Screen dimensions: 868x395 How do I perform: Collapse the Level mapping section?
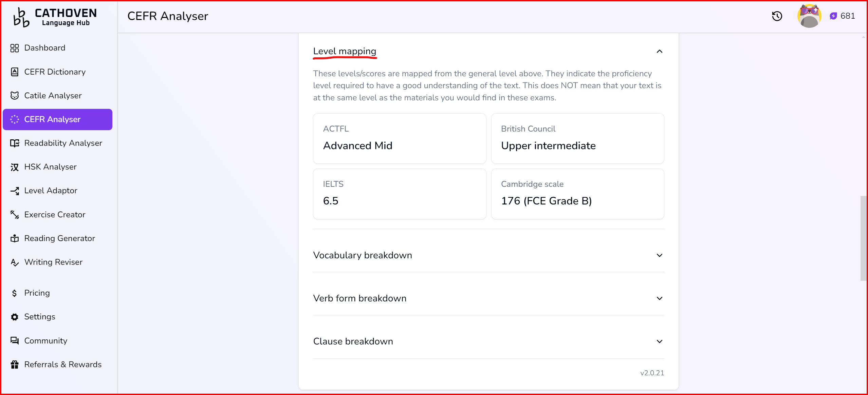coord(659,52)
